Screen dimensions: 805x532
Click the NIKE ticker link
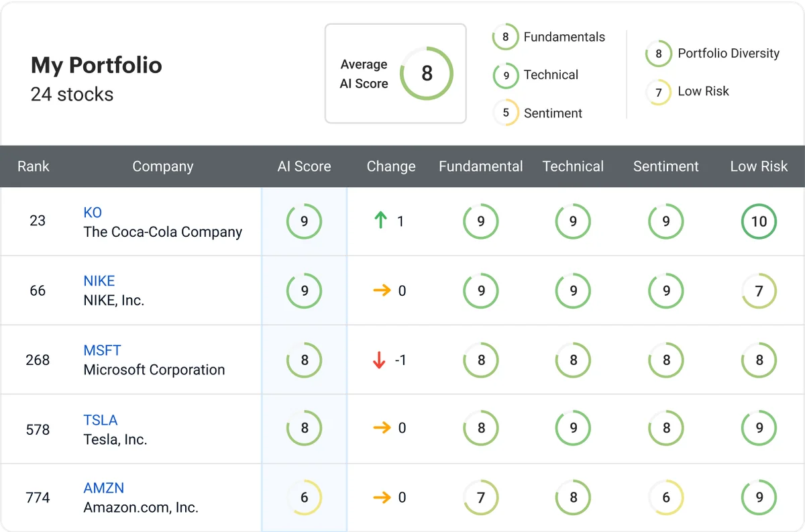(99, 280)
